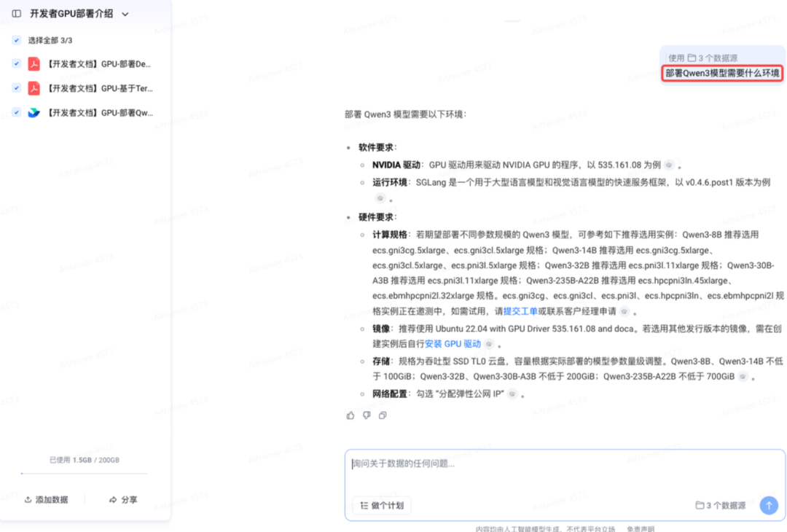Click the 软件要求 heading

(375, 147)
